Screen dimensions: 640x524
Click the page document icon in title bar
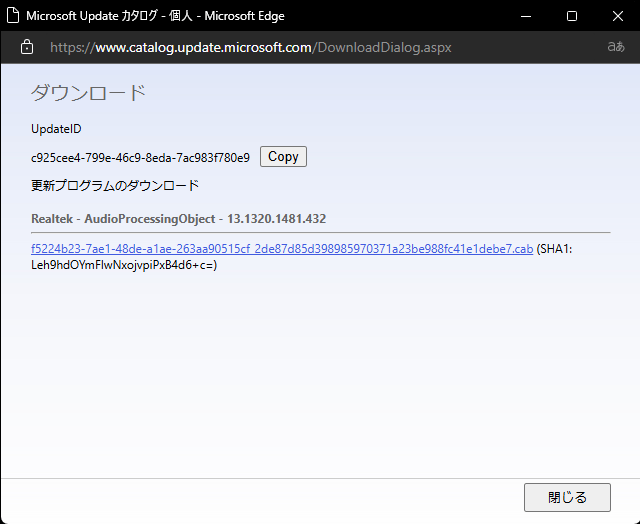click(x=13, y=16)
